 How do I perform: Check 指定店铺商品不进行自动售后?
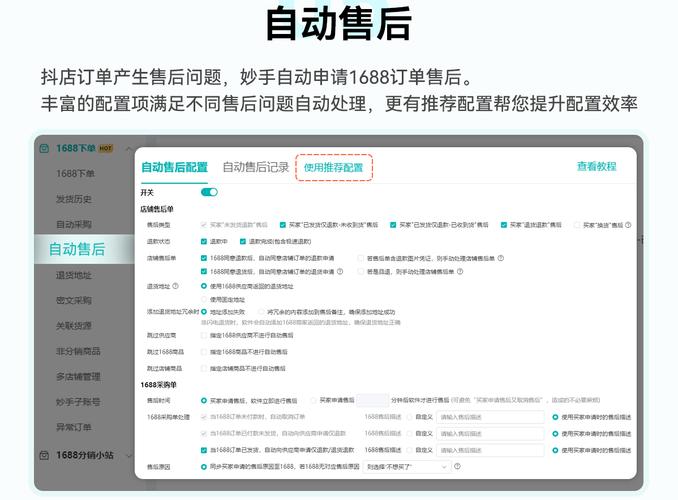click(x=204, y=369)
